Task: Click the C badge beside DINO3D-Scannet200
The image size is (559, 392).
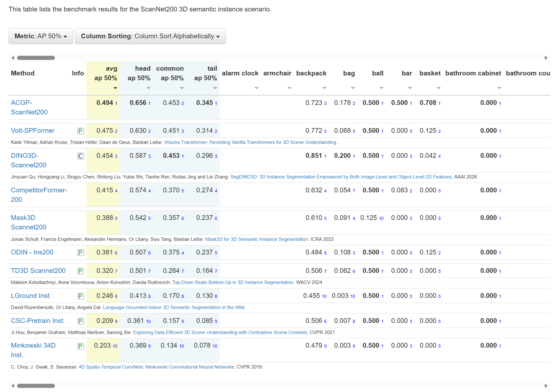Action: coord(80,156)
